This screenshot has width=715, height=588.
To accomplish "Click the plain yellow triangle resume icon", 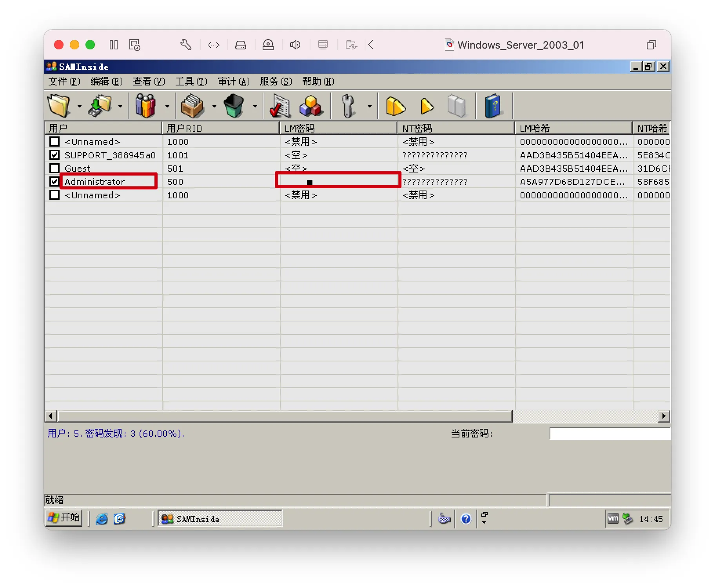I will pos(427,106).
